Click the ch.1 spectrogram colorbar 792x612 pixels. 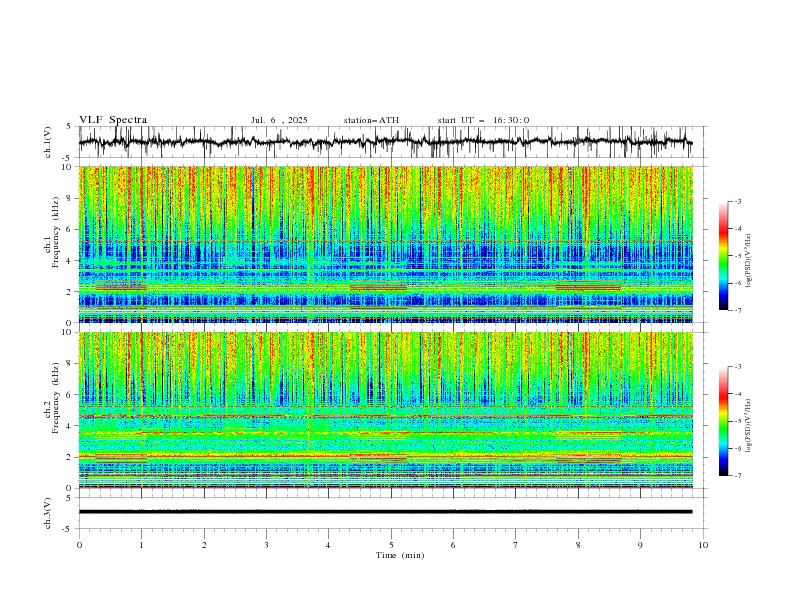(x=723, y=256)
